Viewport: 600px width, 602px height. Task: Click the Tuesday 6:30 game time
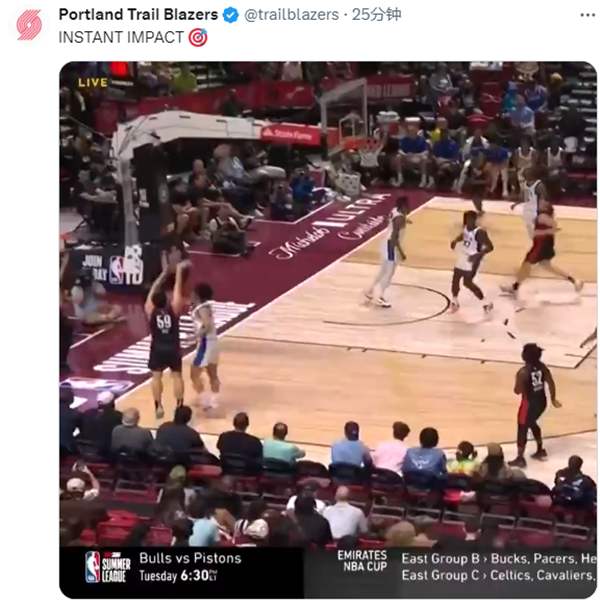coord(178,576)
